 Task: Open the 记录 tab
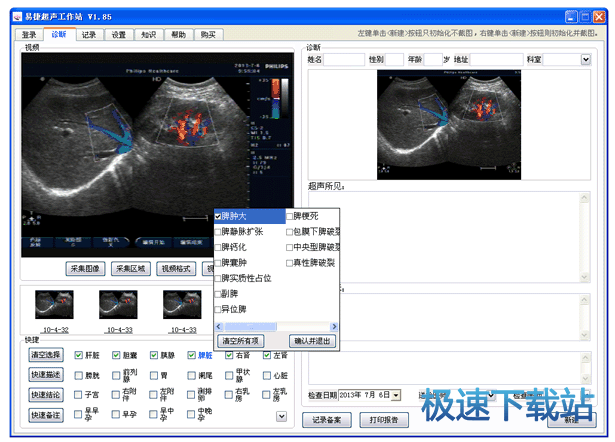pos(89,35)
